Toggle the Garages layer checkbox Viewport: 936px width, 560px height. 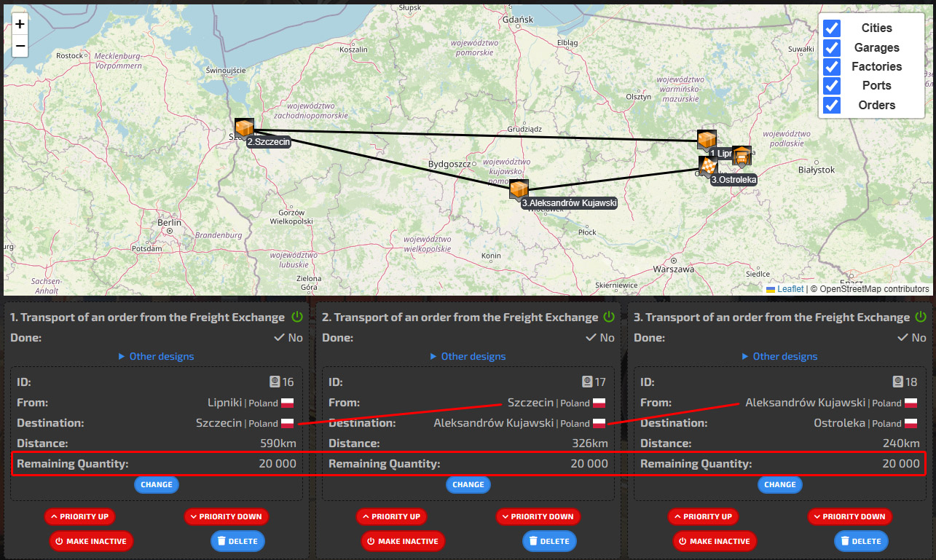coord(831,47)
